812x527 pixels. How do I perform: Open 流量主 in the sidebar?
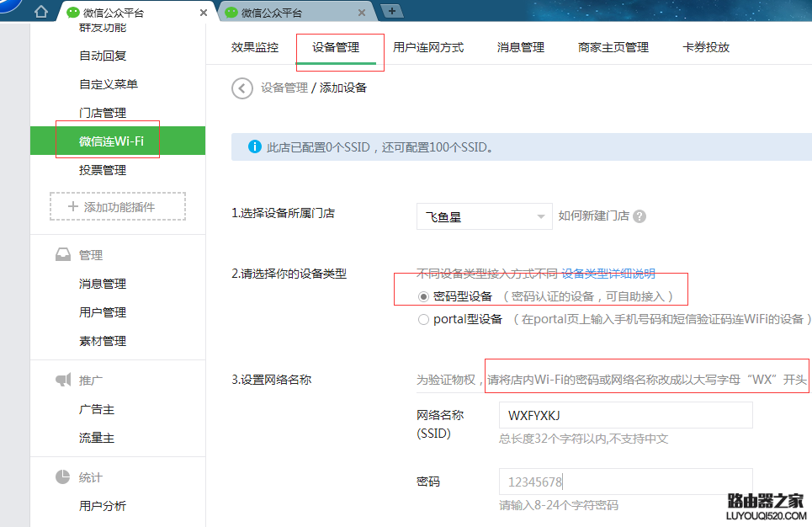click(96, 438)
